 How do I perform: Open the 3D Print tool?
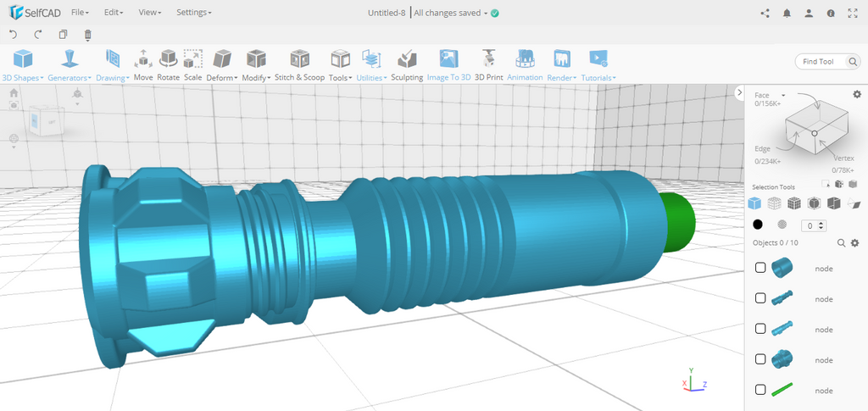click(489, 66)
